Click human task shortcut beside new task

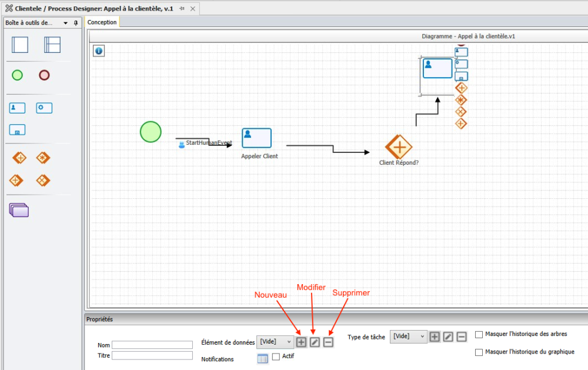(461, 52)
